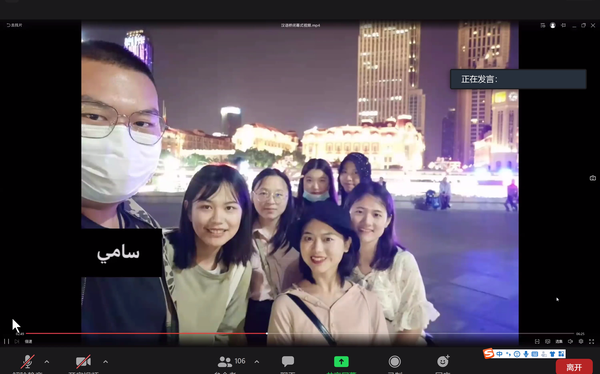
Task: Click player account avatar icon
Action: (553, 25)
